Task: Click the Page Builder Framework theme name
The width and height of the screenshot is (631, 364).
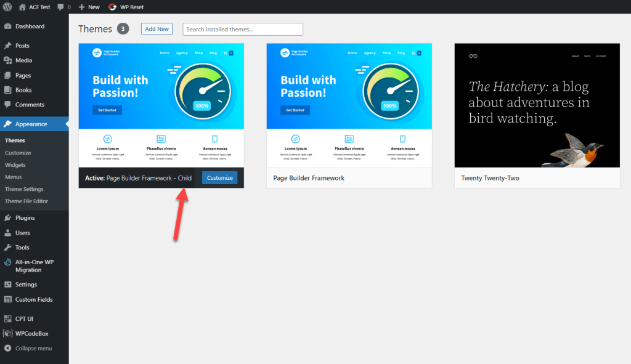Action: [x=309, y=178]
